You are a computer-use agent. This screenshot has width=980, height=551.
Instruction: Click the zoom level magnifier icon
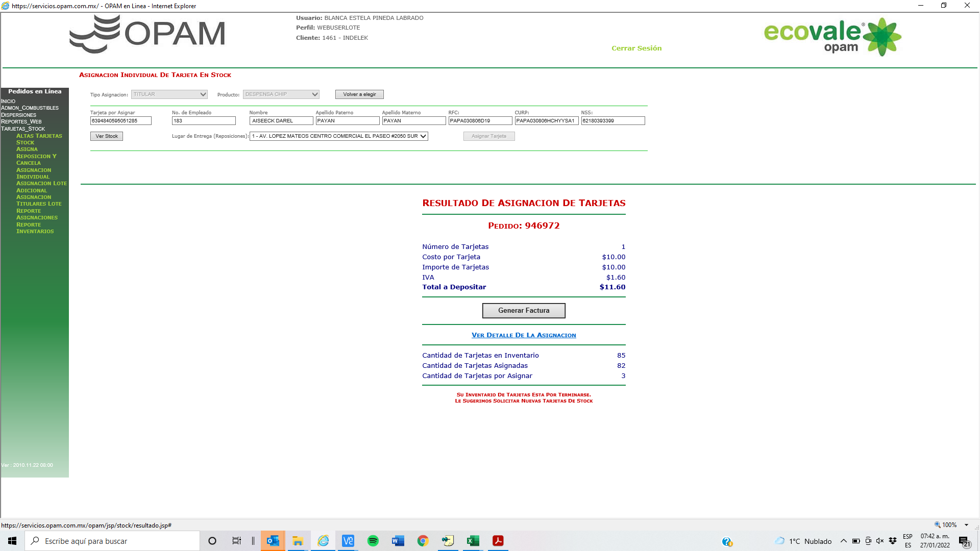[937, 524]
